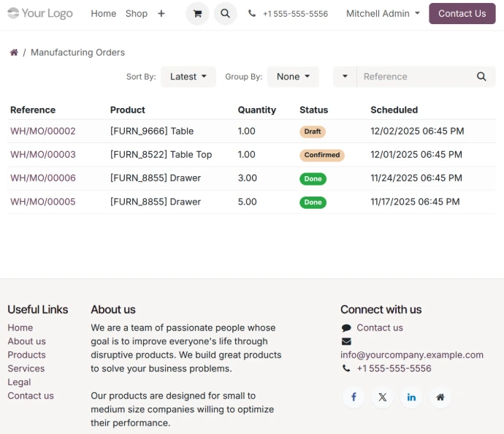Viewport: 504px width, 434px height.
Task: Click the Reference search input field
Action: tap(413, 77)
